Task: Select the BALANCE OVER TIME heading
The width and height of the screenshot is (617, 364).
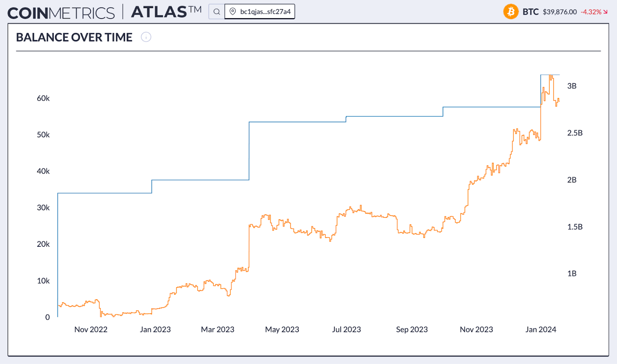Action: pos(74,37)
